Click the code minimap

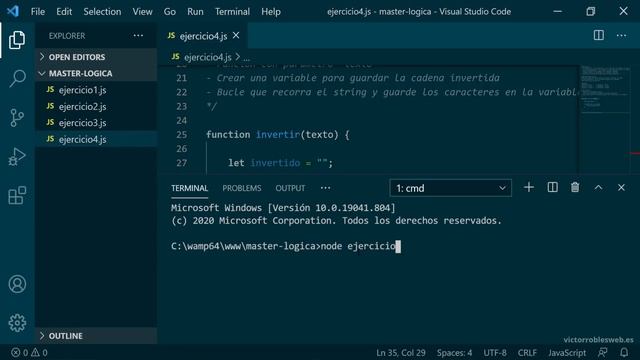click(605, 118)
